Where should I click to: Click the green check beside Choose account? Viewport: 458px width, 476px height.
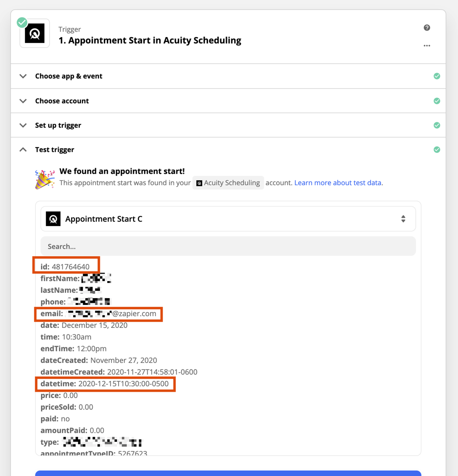[x=437, y=101]
